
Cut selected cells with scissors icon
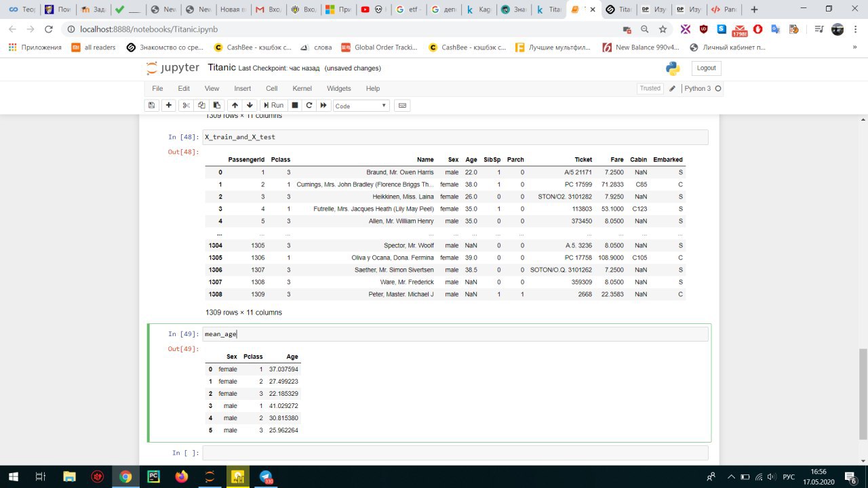186,105
